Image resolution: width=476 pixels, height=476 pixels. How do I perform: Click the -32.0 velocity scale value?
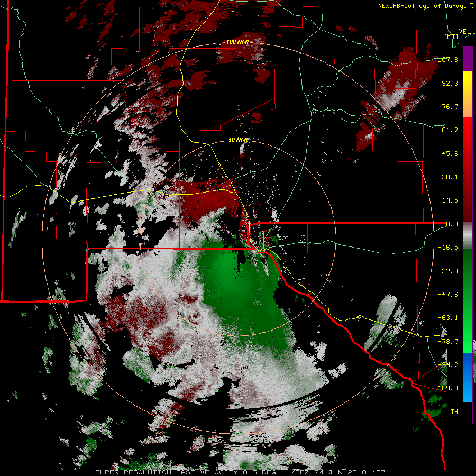pyautogui.click(x=448, y=271)
